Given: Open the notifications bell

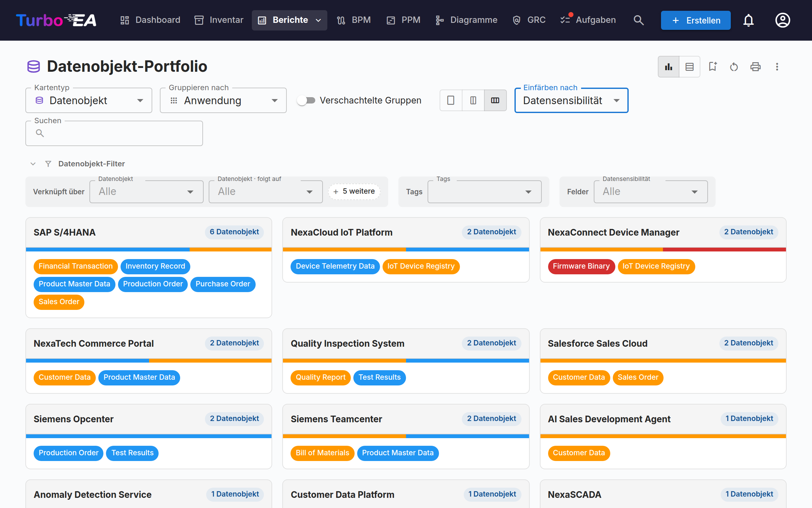Looking at the screenshot, I should coord(748,20).
